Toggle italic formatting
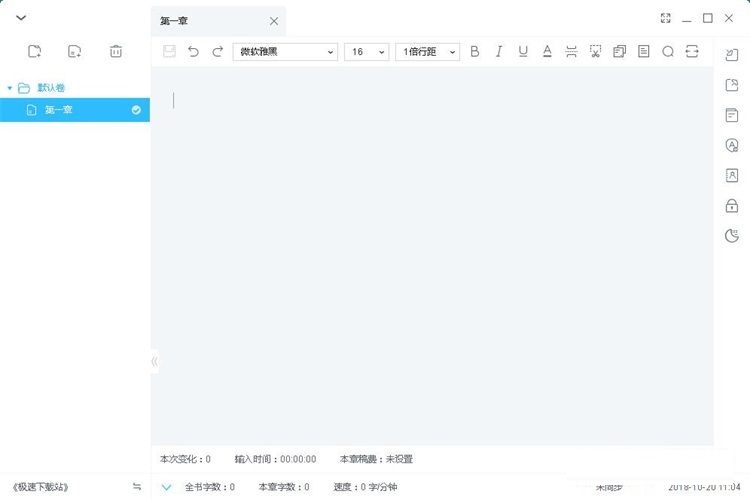Screen dimensions: 750x500 click(x=499, y=51)
